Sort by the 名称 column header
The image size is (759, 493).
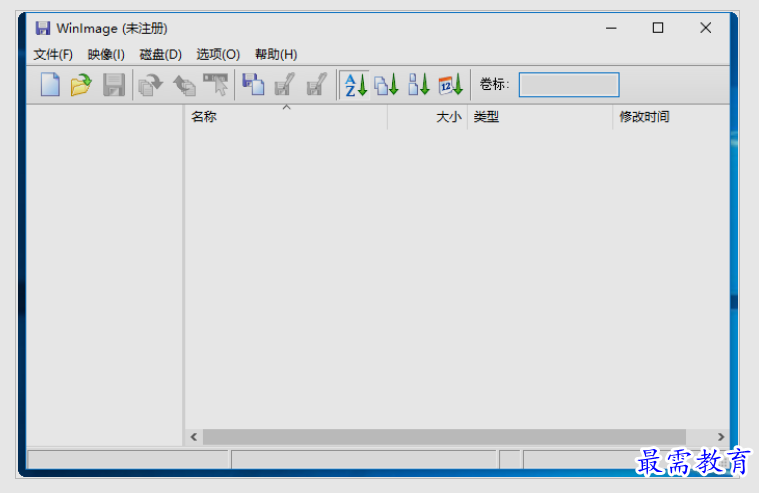(286, 117)
